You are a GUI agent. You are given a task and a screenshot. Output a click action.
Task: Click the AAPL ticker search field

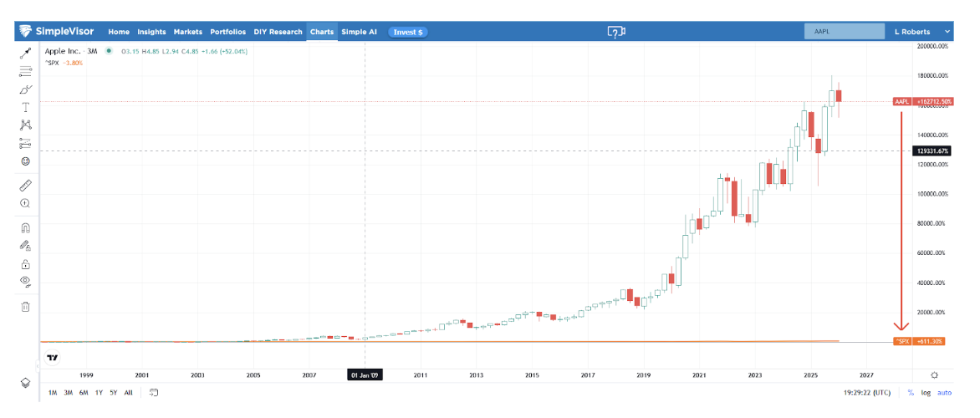(x=845, y=32)
